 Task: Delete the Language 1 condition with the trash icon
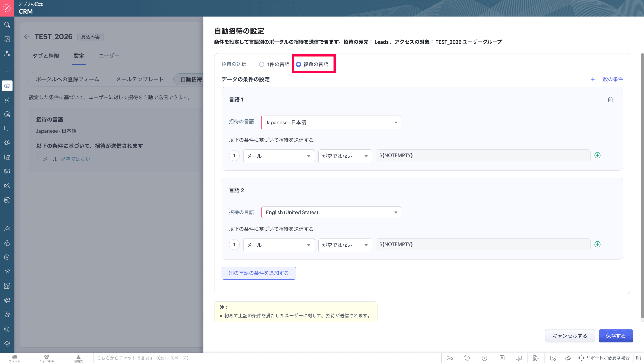pyautogui.click(x=610, y=99)
